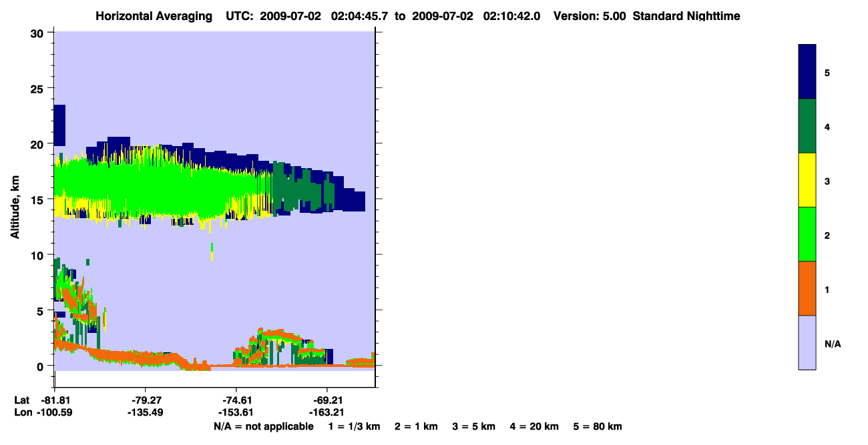Click longitude value -163.21

click(327, 413)
